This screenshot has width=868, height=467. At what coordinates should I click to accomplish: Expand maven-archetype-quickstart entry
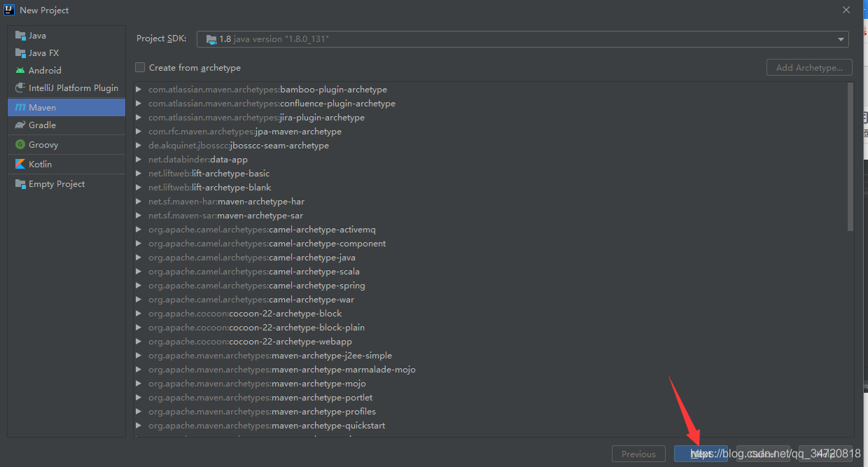point(139,426)
